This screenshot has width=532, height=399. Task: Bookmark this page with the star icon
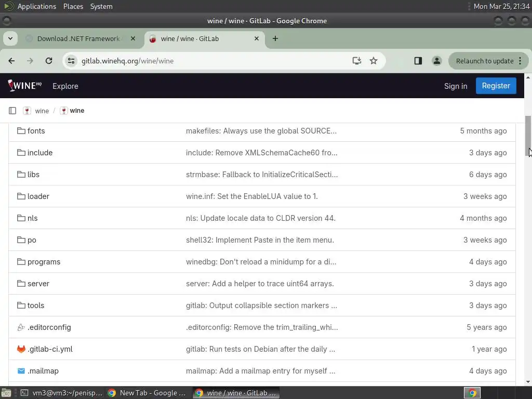[x=374, y=61]
